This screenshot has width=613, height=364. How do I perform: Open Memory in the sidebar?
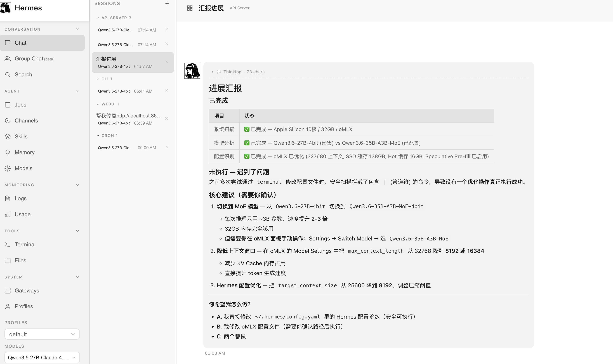pyautogui.click(x=24, y=152)
